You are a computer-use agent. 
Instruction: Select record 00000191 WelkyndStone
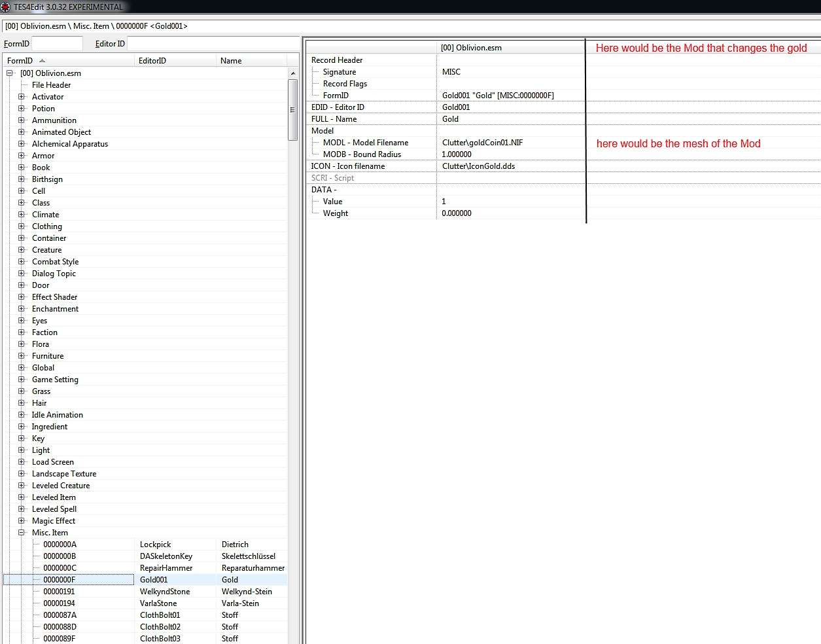click(x=145, y=592)
